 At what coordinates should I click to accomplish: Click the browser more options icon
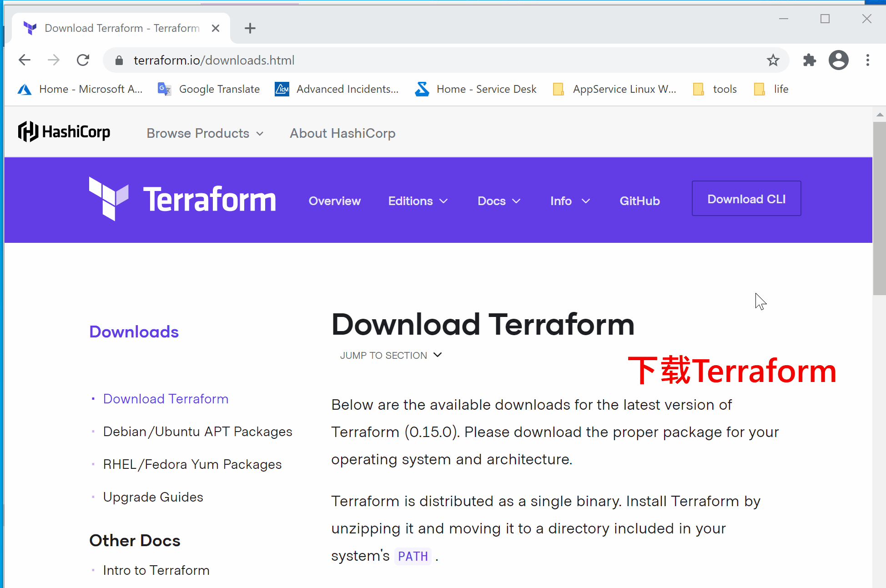(869, 60)
